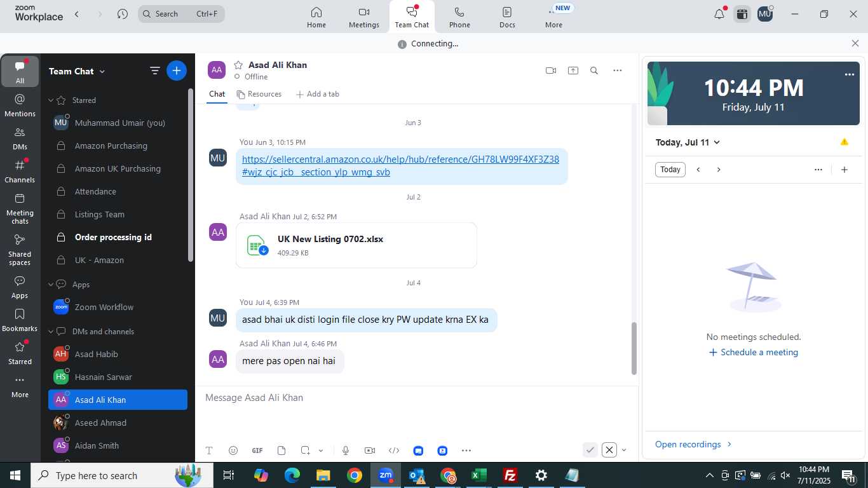Open Shared spaces in sidebar
This screenshot has height=488, width=868.
pyautogui.click(x=20, y=250)
